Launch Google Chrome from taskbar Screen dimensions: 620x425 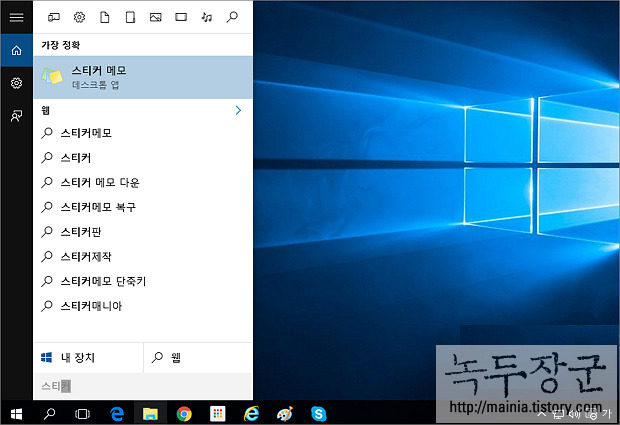pyautogui.click(x=184, y=414)
